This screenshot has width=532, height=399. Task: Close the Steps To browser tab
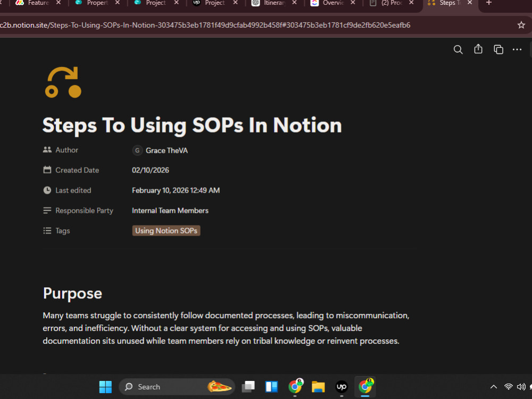pyautogui.click(x=470, y=3)
